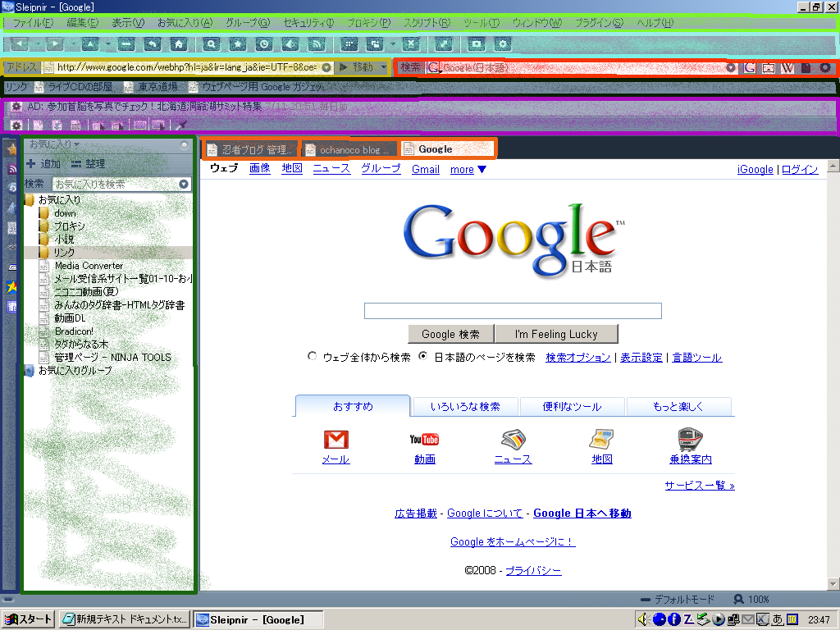840x630 pixels.
Task: Select ウェブ全体から検索 radio button
Action: [x=313, y=356]
